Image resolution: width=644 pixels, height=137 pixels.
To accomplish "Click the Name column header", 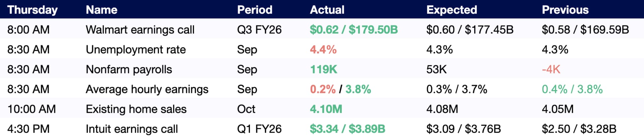I will point(102,10).
